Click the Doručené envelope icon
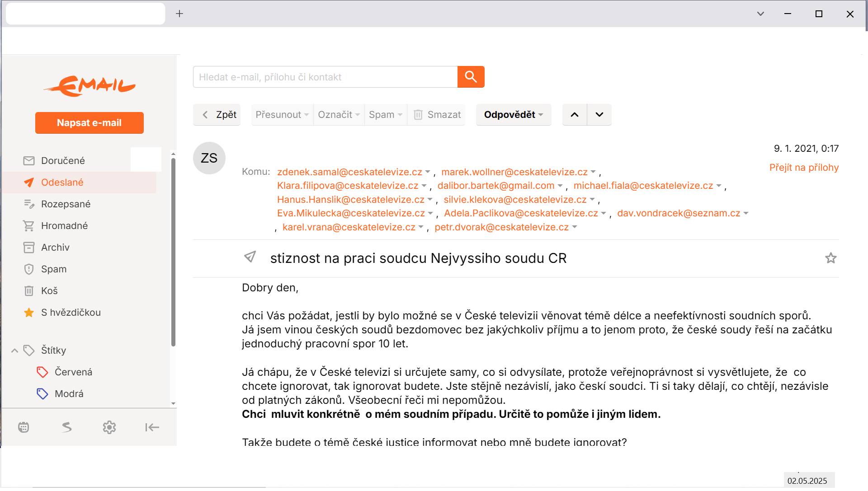 (29, 161)
